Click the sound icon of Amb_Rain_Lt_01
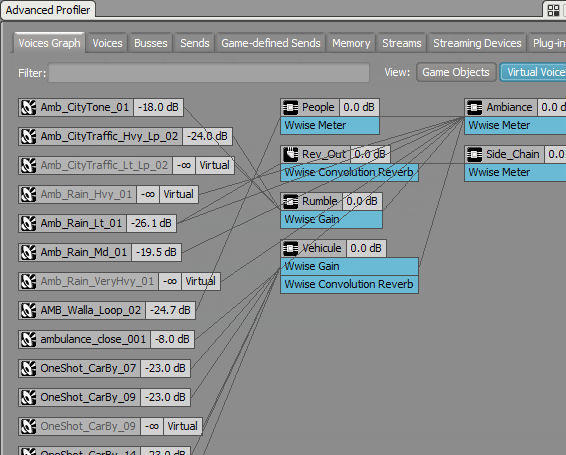 [x=28, y=223]
